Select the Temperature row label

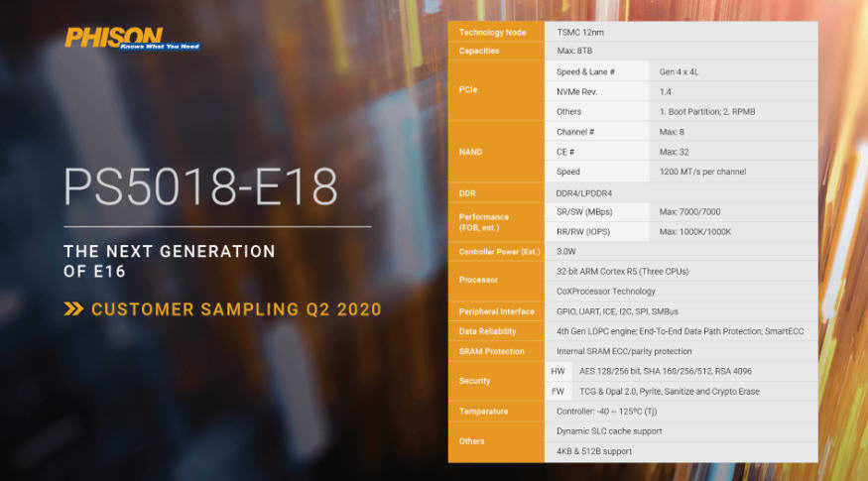click(483, 411)
